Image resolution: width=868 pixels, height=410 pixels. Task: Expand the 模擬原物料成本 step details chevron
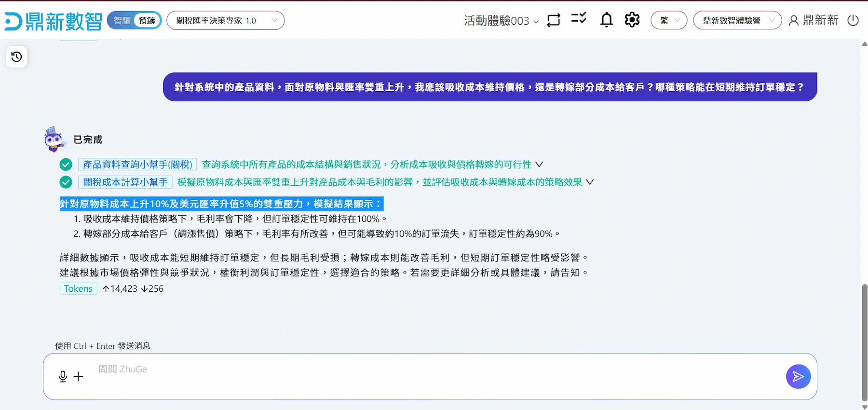[590, 182]
